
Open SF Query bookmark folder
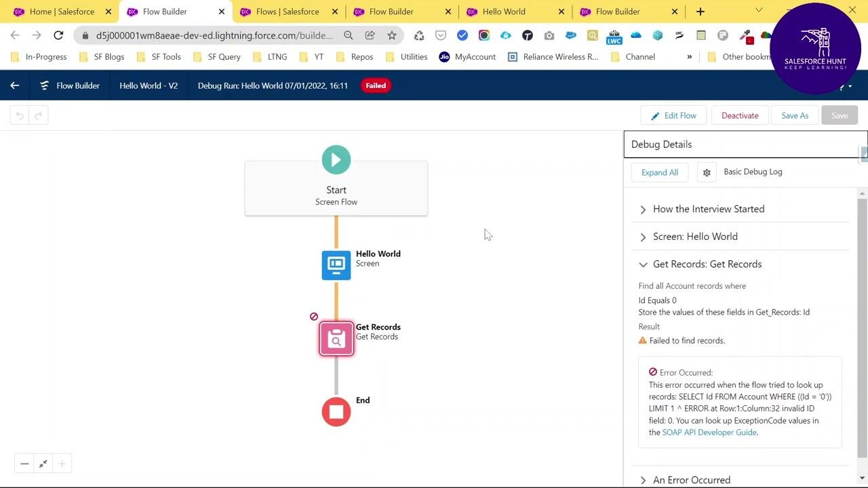click(217, 57)
